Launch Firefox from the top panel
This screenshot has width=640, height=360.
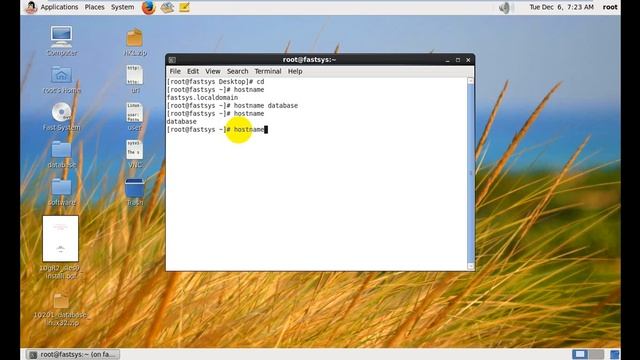tap(149, 7)
